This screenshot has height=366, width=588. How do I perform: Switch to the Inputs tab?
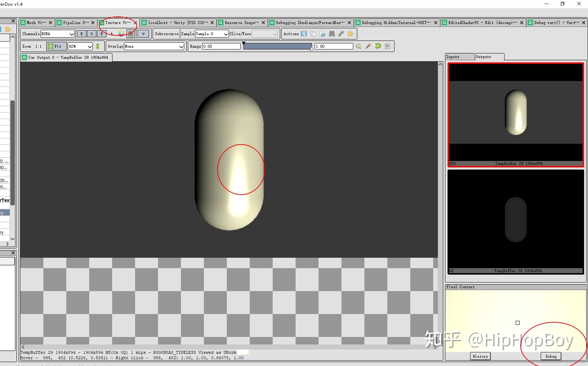pos(459,57)
